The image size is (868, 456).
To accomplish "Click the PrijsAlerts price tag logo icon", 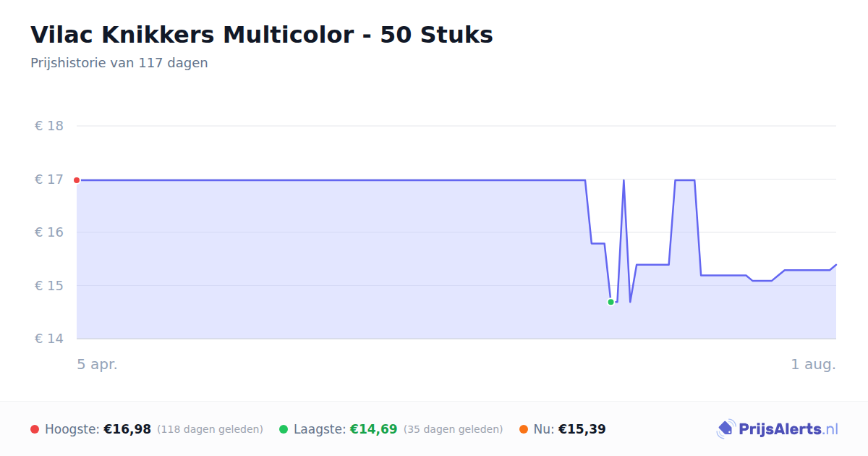I will tap(726, 429).
